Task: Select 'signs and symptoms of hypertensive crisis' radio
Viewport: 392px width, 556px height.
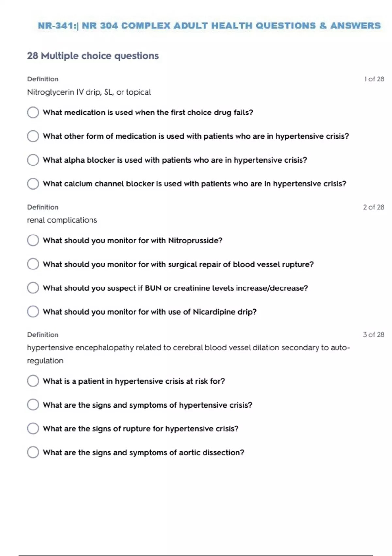Action: (x=33, y=405)
